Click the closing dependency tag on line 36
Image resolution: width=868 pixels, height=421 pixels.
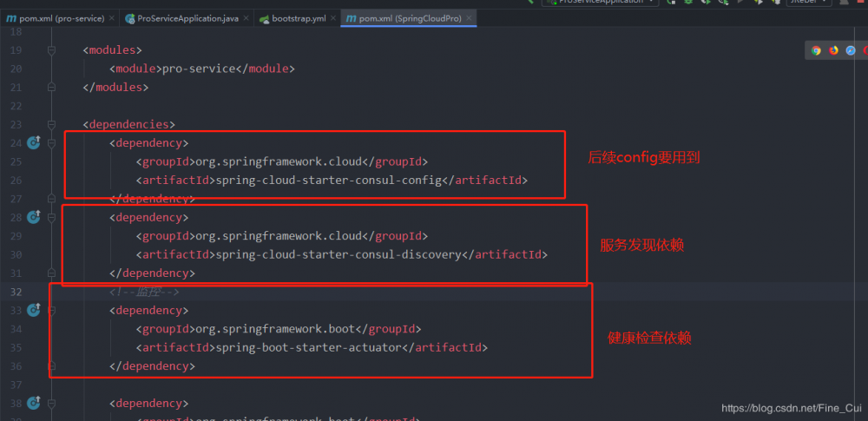click(x=152, y=366)
